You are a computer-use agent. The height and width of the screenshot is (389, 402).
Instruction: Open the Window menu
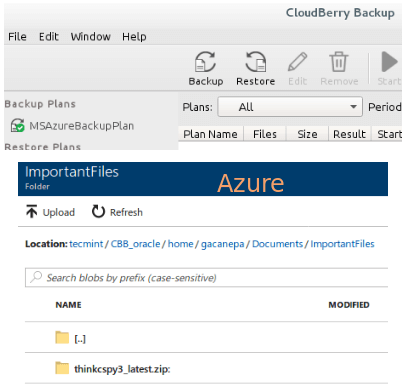91,37
